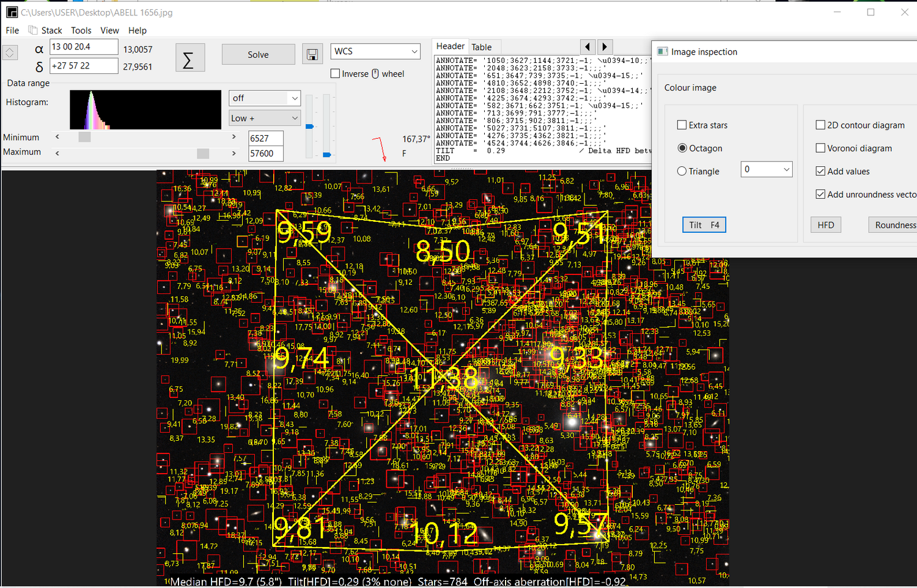Click the Minimum scrollbar left arrow
This screenshot has width=917, height=588.
click(57, 137)
